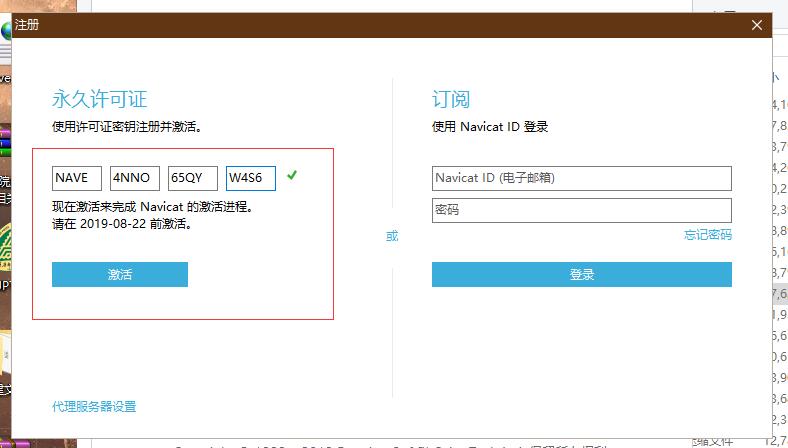Click the 登录 login button
The width and height of the screenshot is (788, 448).
[x=581, y=275]
